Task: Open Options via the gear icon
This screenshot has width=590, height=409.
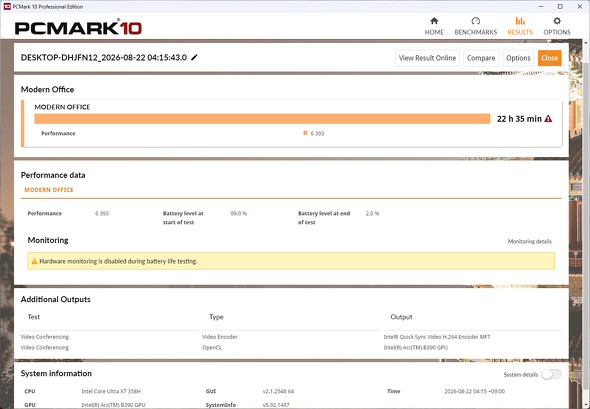Action: (x=557, y=21)
